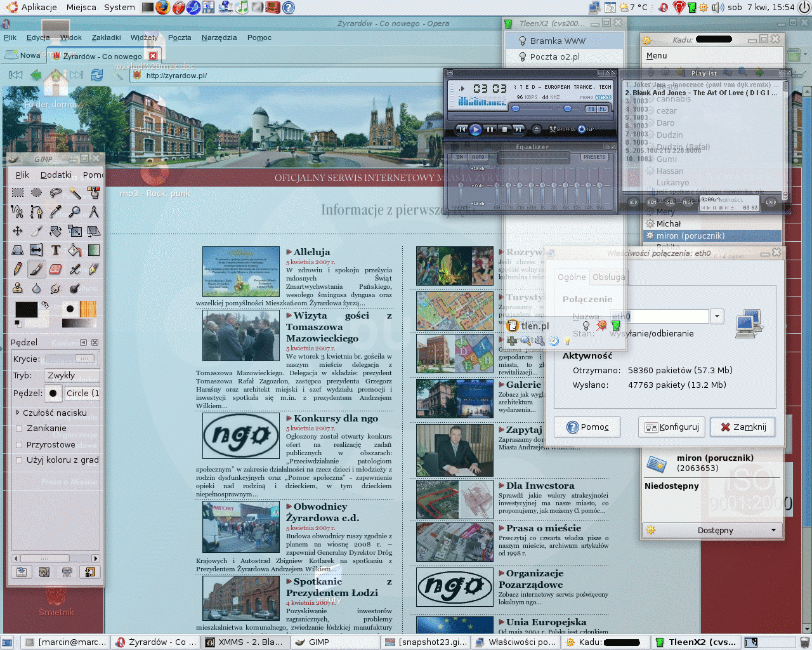This screenshot has height=650, width=812.
Task: Open Opera Zakładki menu
Action: pyautogui.click(x=106, y=37)
